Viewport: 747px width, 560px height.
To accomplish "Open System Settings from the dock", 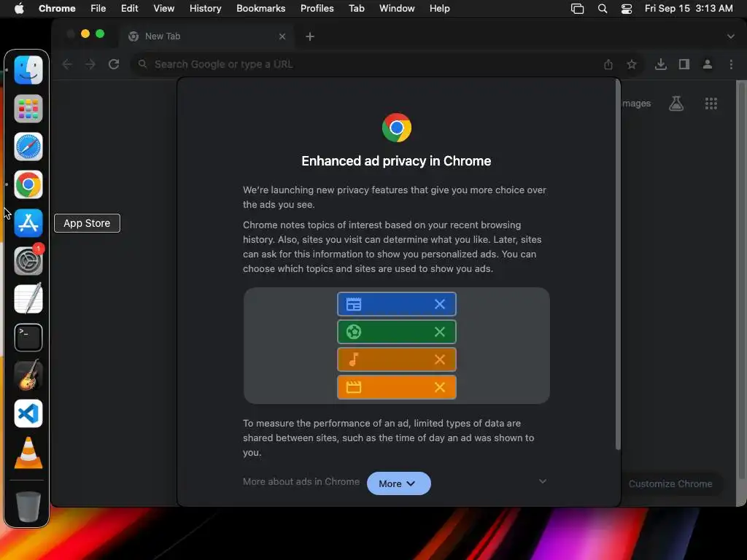I will [28, 261].
